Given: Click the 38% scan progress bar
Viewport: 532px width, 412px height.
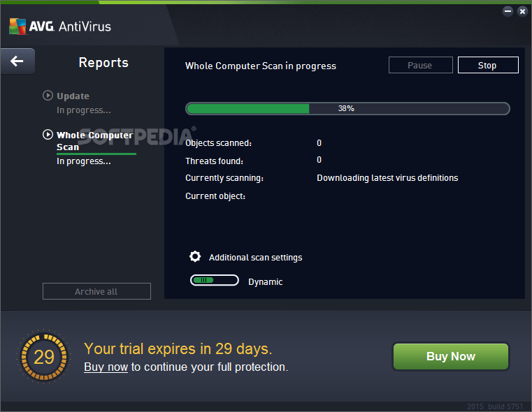Looking at the screenshot, I should (x=347, y=108).
